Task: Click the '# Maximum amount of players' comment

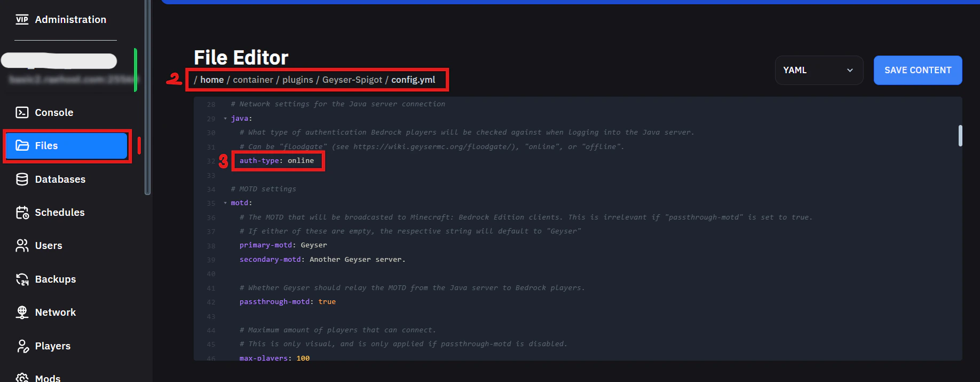Action: [338, 330]
